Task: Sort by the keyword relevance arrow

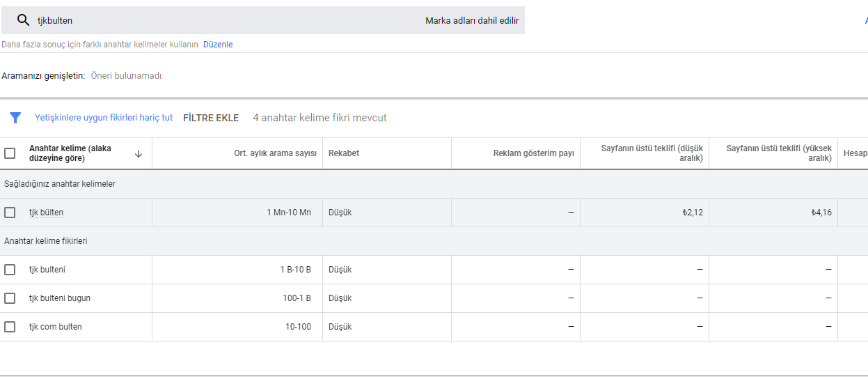Action: point(139,154)
